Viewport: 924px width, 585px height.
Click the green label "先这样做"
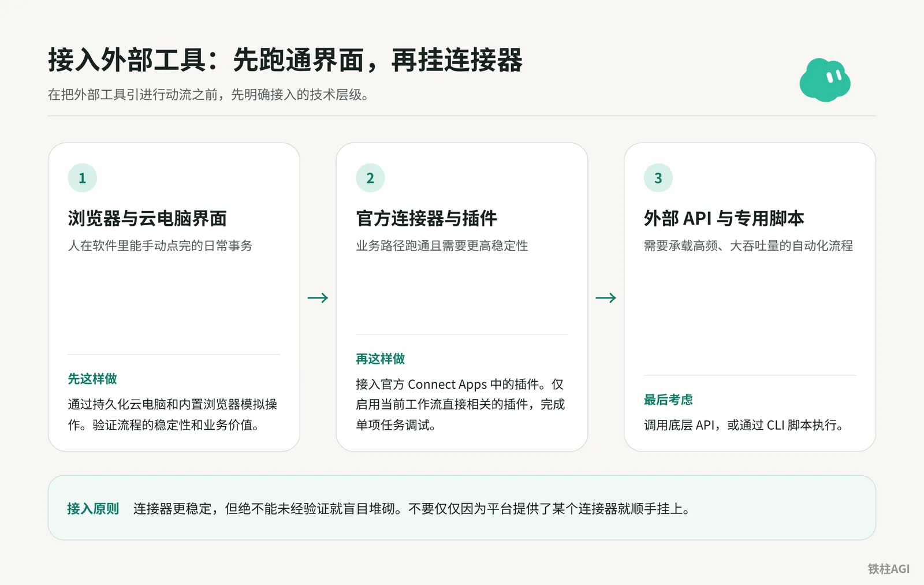[x=92, y=379]
